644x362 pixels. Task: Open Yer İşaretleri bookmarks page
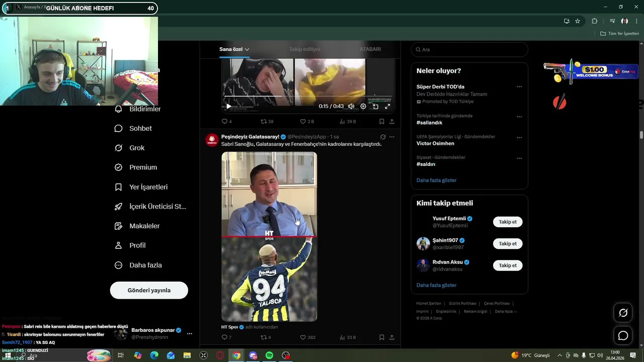coord(141,187)
